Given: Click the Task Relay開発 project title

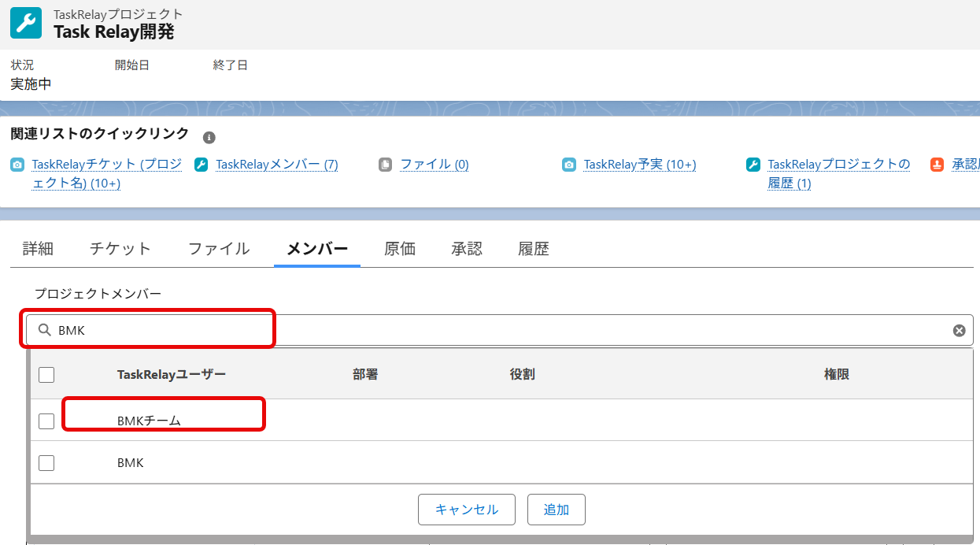Looking at the screenshot, I should pos(114,32).
